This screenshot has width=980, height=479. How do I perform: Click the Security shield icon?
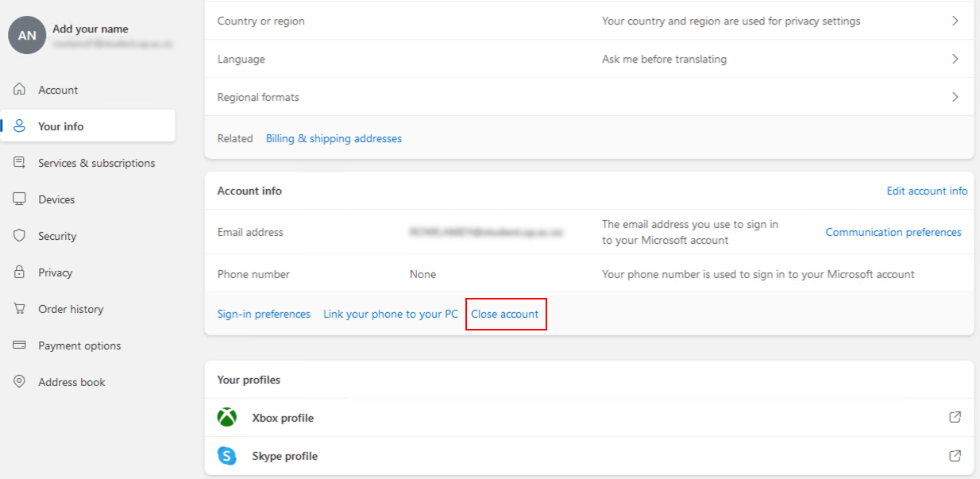click(x=20, y=236)
